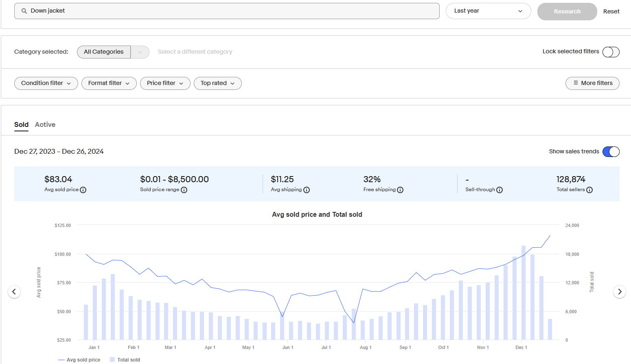Switch to the Active tab
Viewport: 631px width, 364px height.
45,125
